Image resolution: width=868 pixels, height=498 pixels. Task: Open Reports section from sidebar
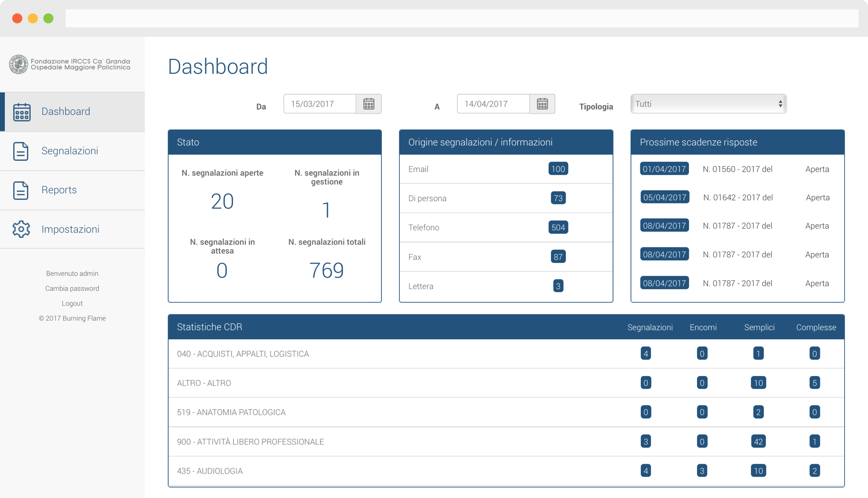tap(72, 190)
